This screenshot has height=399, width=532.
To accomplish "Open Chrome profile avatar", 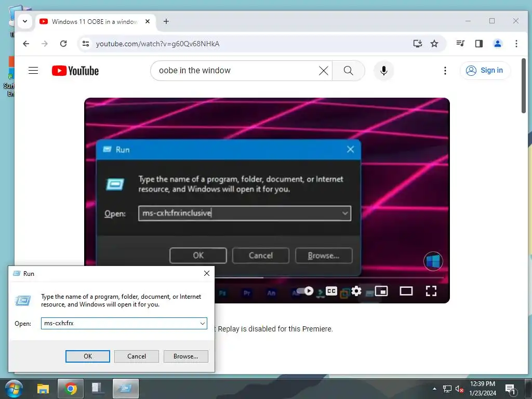I will point(497,44).
